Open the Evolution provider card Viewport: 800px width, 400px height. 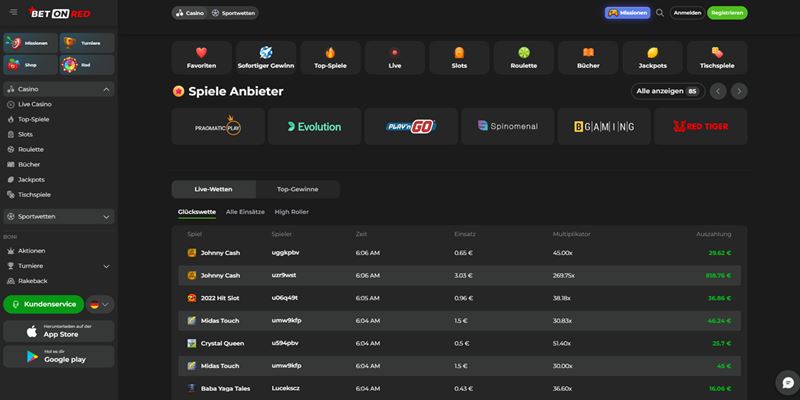click(315, 127)
